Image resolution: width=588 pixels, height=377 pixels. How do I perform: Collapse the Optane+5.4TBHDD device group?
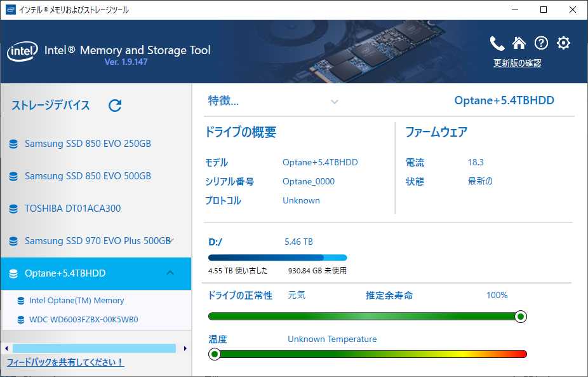pyautogui.click(x=170, y=273)
